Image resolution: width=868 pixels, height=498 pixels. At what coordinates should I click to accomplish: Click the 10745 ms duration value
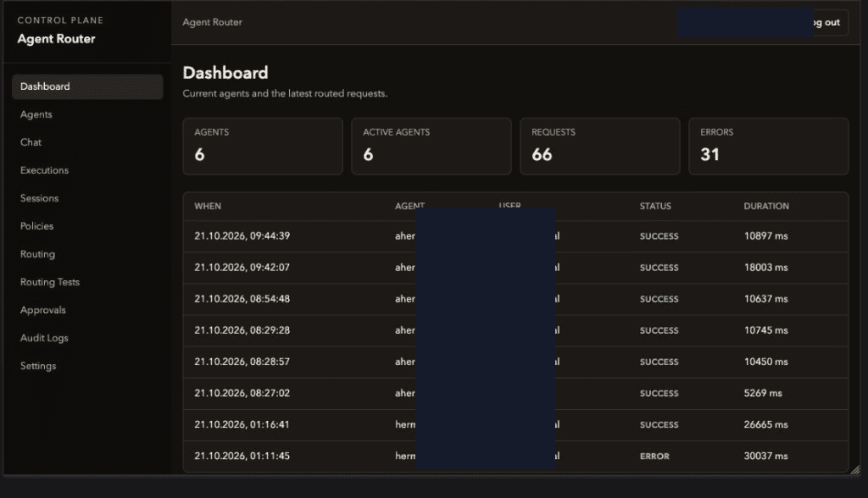(765, 330)
